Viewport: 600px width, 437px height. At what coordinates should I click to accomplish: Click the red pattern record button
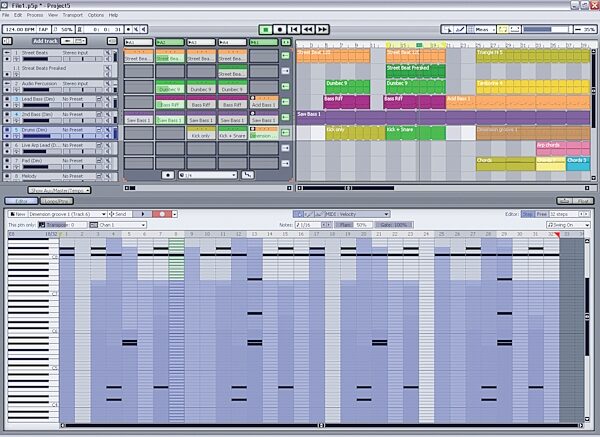click(x=162, y=214)
